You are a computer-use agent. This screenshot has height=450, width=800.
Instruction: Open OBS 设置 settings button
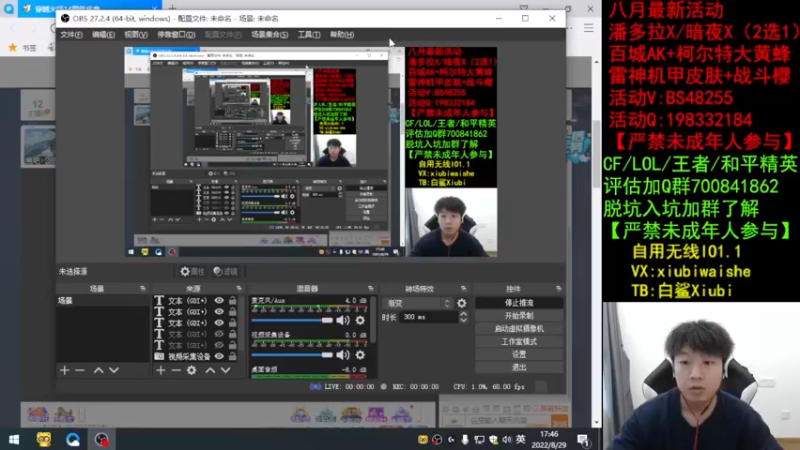(519, 354)
